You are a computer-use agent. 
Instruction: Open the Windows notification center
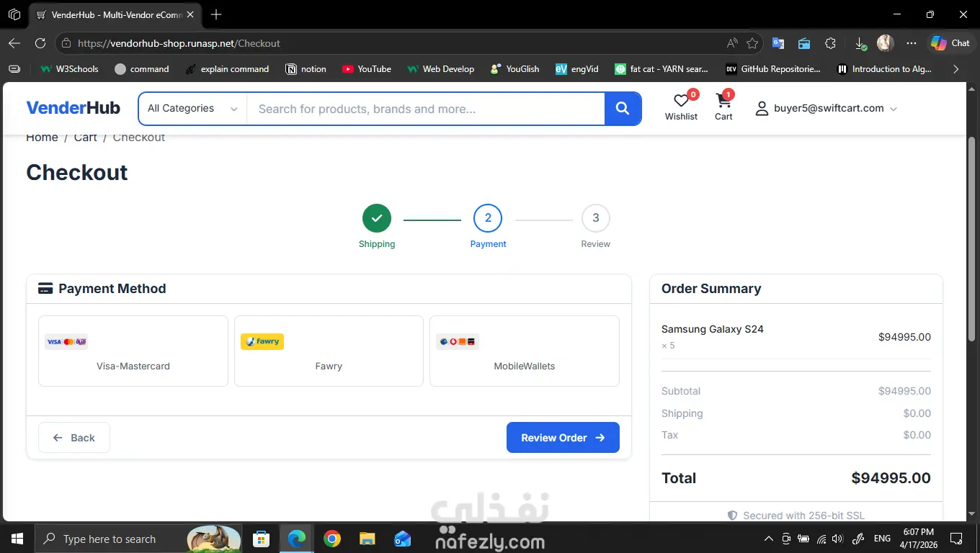(x=956, y=539)
